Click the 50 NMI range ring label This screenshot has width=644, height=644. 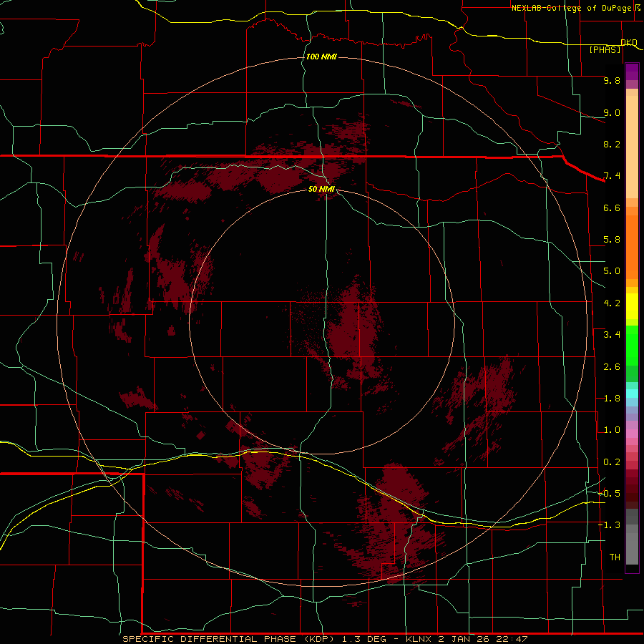click(321, 189)
